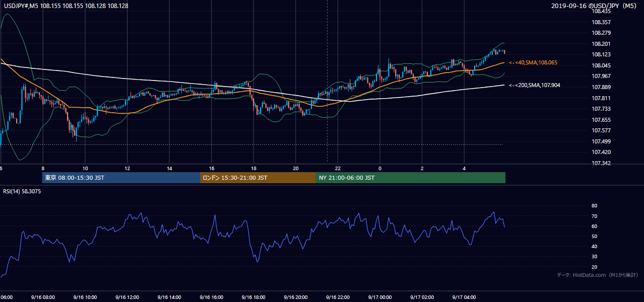Viewport: 644px width, 302px height.
Task: Click RSI scale value 70
Action: (594, 216)
